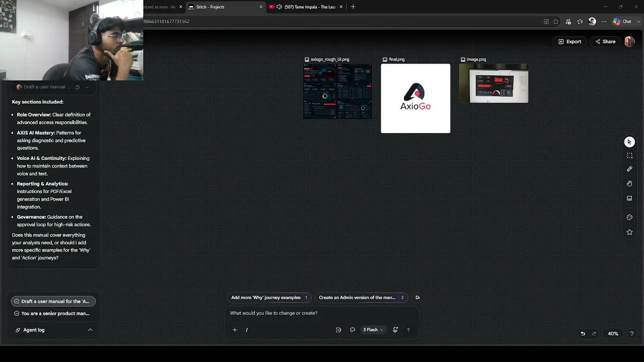Image resolution: width=644 pixels, height=362 pixels.
Task: Open the browser media control icon
Action: coord(568,22)
